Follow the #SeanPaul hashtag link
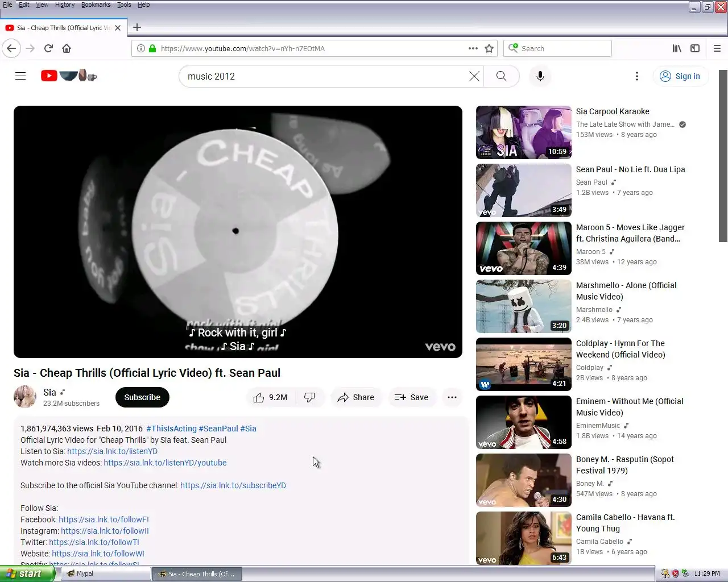 [x=218, y=429]
